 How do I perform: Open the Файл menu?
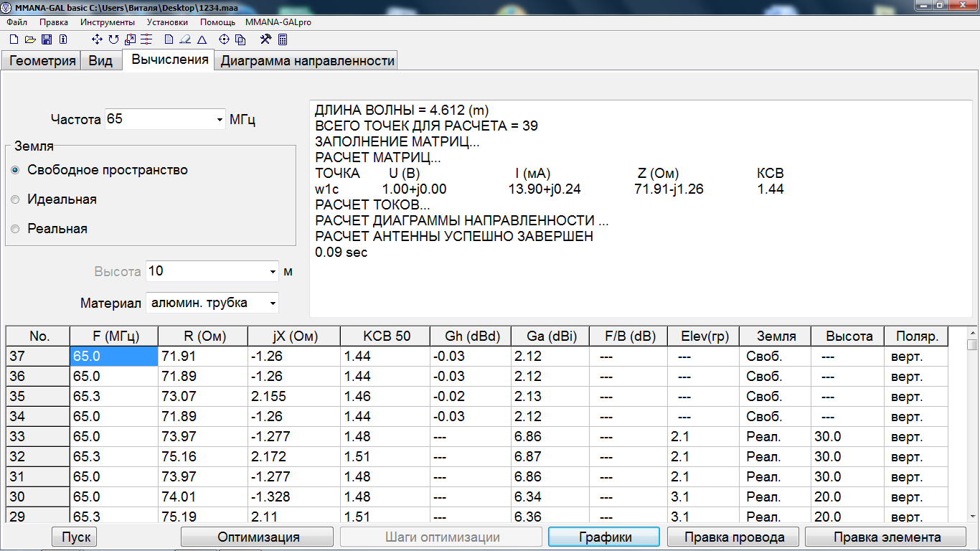tap(16, 22)
